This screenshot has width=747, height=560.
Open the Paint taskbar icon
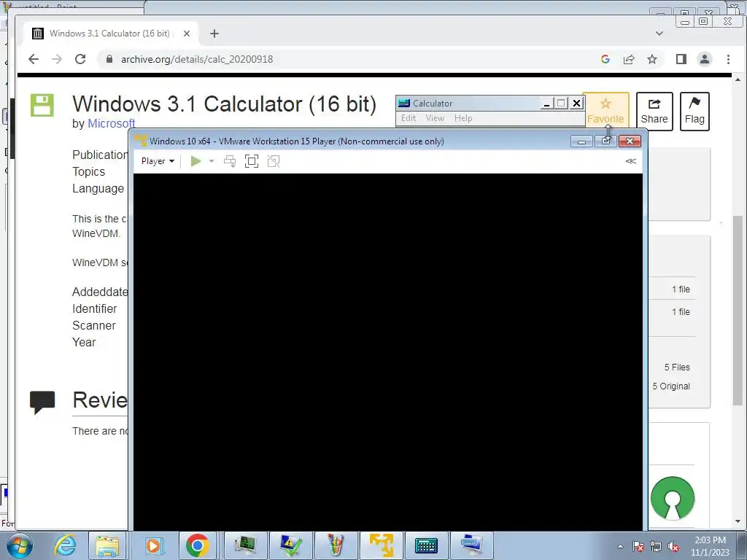pos(336,545)
